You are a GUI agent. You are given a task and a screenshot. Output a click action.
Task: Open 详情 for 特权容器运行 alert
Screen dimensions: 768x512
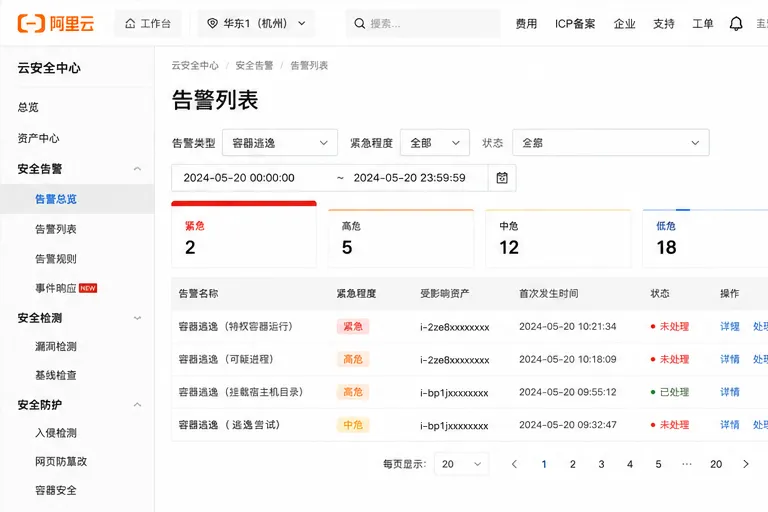coord(730,326)
